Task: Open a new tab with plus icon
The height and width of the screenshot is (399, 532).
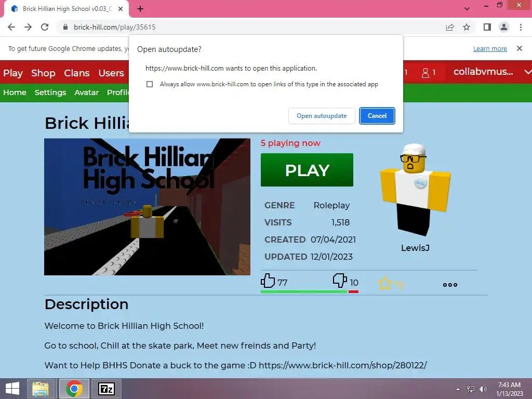Action: pyautogui.click(x=140, y=9)
